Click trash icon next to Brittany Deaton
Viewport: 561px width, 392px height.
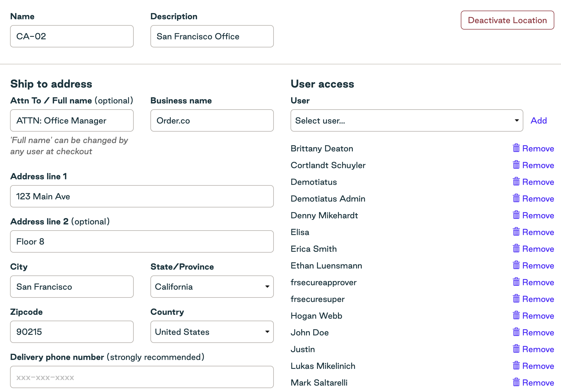point(516,148)
